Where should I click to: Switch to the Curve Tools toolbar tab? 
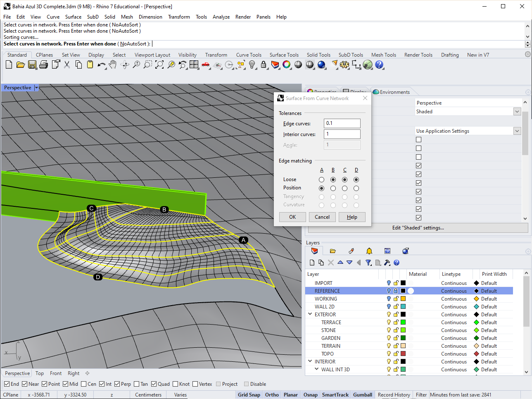[249, 55]
